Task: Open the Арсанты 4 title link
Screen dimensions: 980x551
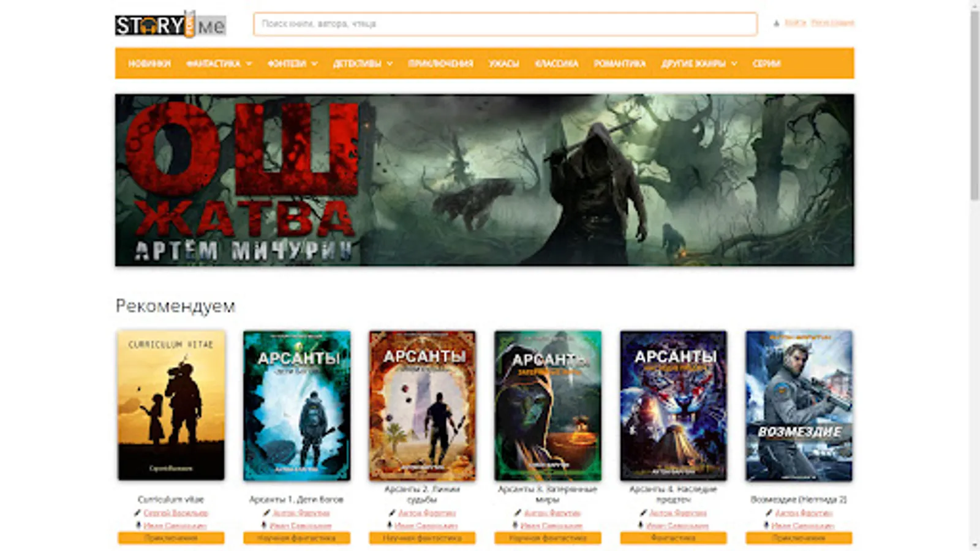Action: (673, 494)
